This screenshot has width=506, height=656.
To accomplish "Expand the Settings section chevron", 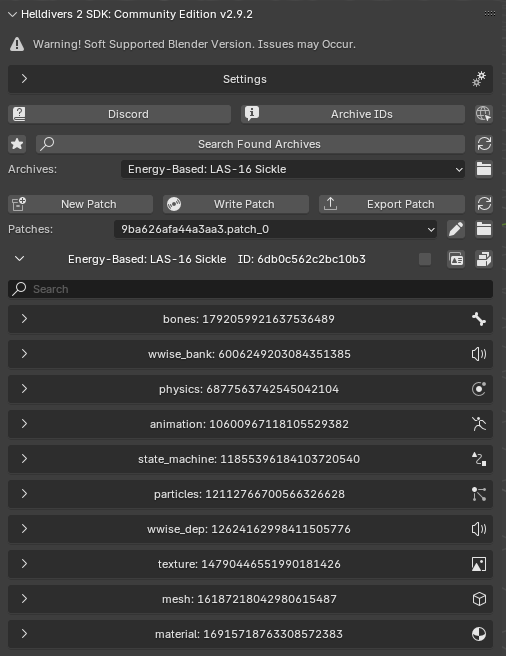I will tap(24, 79).
